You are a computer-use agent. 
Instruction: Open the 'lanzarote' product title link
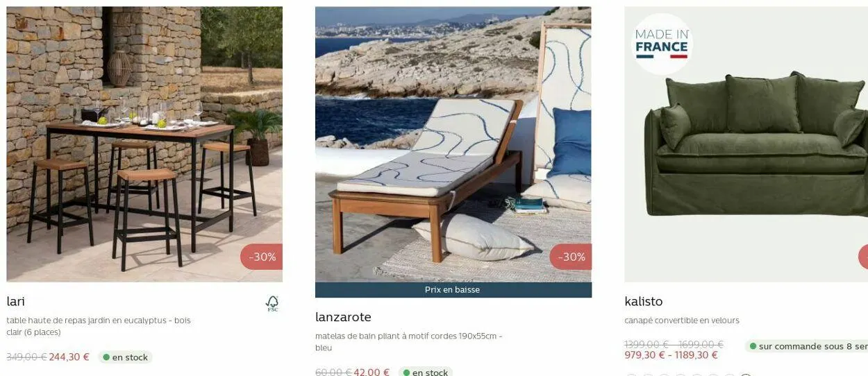343,317
